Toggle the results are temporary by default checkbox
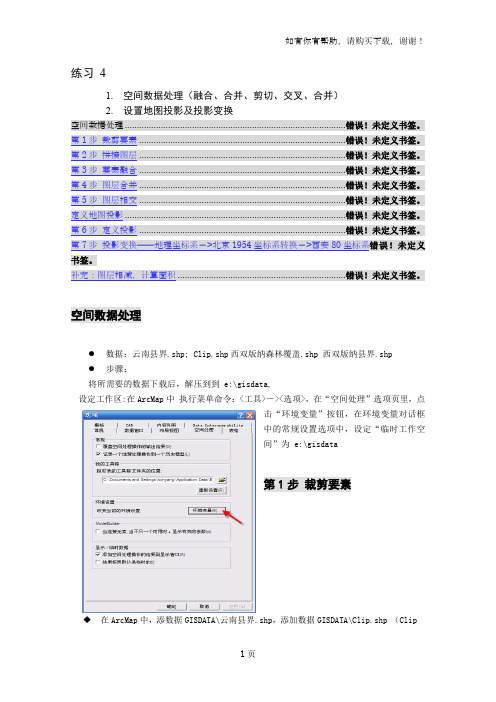Viewport: 496px width, 702px height. 98,562
